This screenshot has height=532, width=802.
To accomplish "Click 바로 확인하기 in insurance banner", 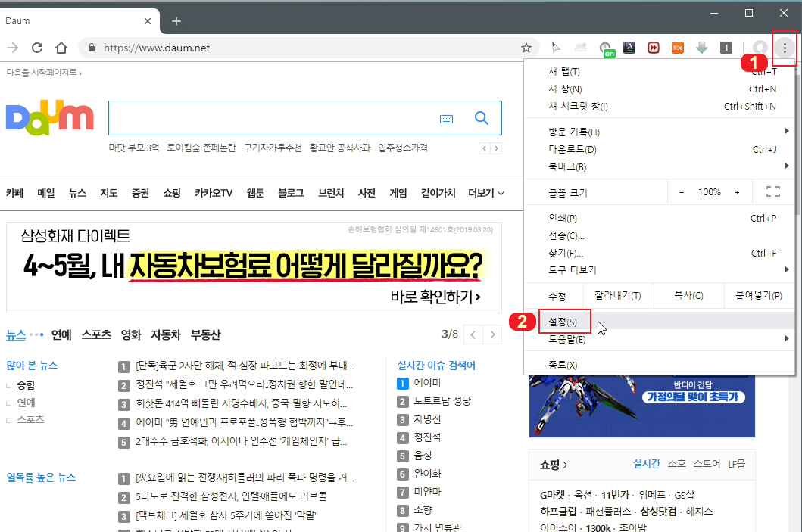I will pyautogui.click(x=435, y=297).
